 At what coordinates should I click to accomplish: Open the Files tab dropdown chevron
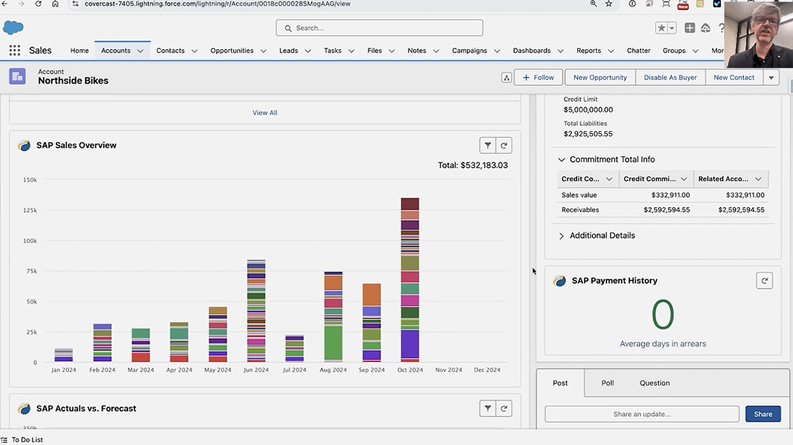coord(391,51)
